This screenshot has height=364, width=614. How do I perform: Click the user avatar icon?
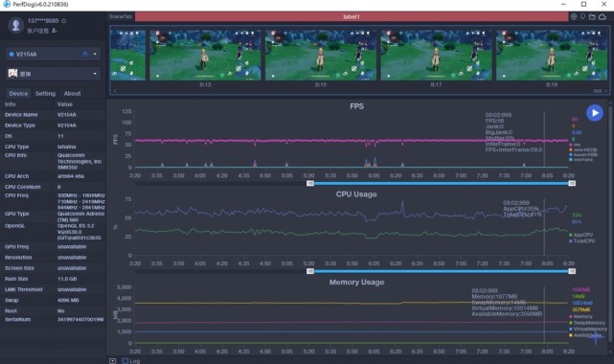pos(16,25)
